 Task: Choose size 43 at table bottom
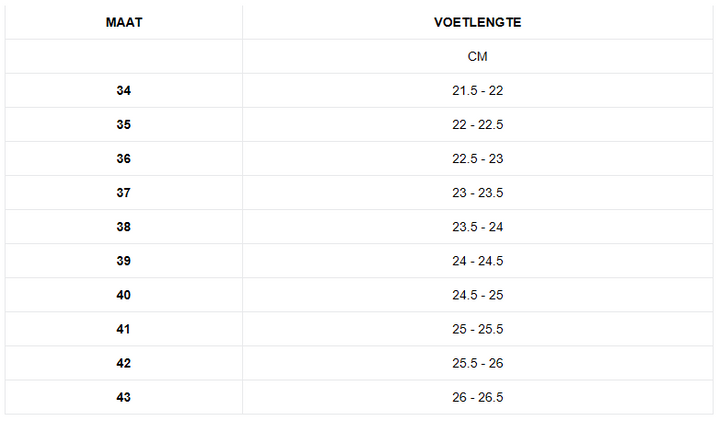tap(124, 397)
